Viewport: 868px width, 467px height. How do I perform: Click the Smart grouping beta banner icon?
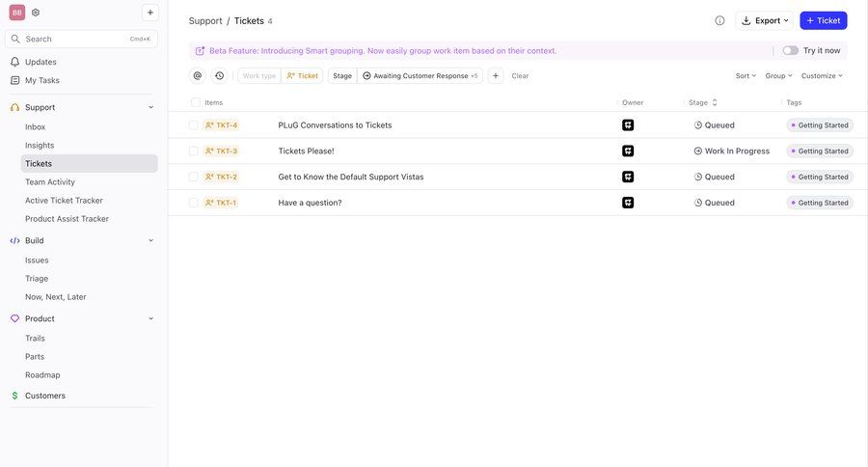tap(200, 51)
